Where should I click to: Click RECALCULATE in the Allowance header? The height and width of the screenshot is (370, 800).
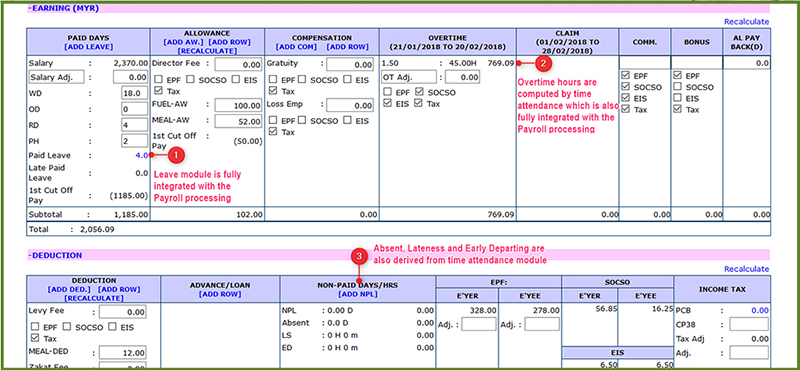[207, 51]
